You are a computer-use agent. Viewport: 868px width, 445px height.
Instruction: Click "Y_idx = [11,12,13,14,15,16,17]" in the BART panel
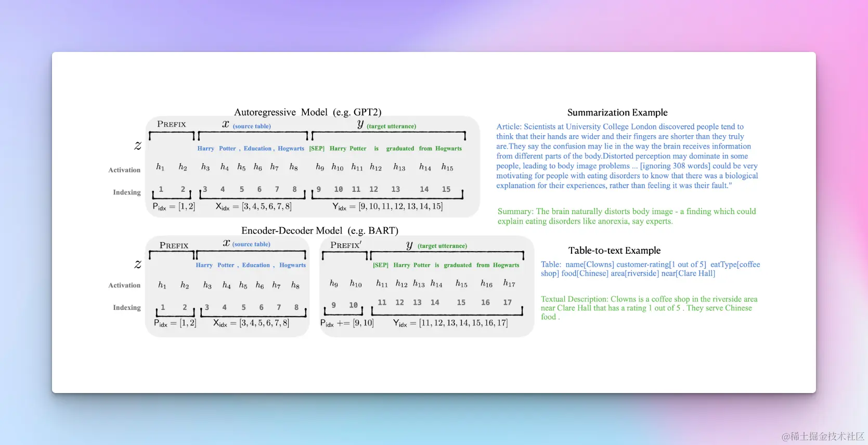(x=450, y=323)
